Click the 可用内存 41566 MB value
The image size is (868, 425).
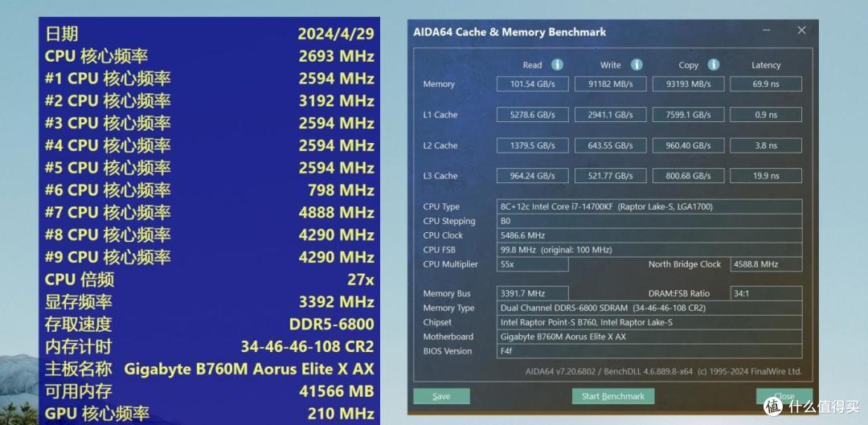click(337, 391)
